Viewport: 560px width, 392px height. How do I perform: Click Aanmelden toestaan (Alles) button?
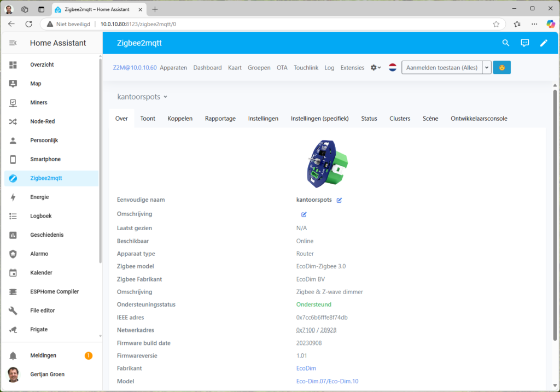coord(441,68)
